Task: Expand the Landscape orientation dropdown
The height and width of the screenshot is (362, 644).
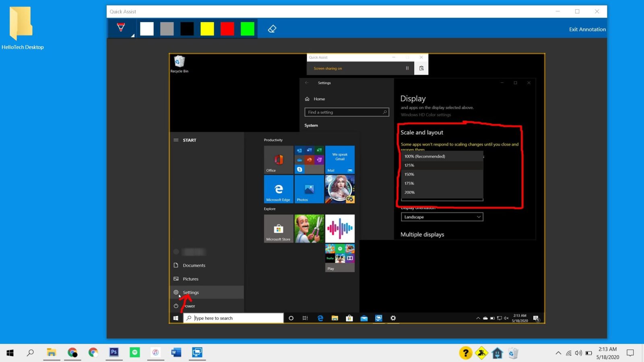Action: pyautogui.click(x=442, y=217)
